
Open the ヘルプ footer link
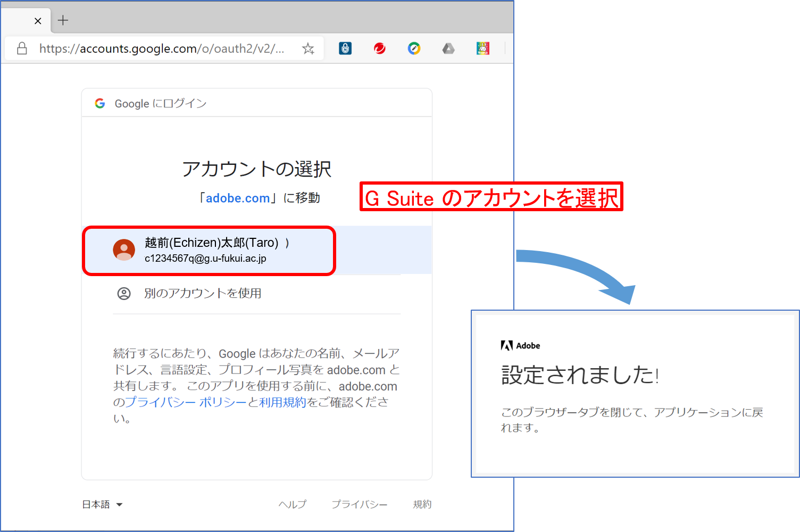coord(293,504)
